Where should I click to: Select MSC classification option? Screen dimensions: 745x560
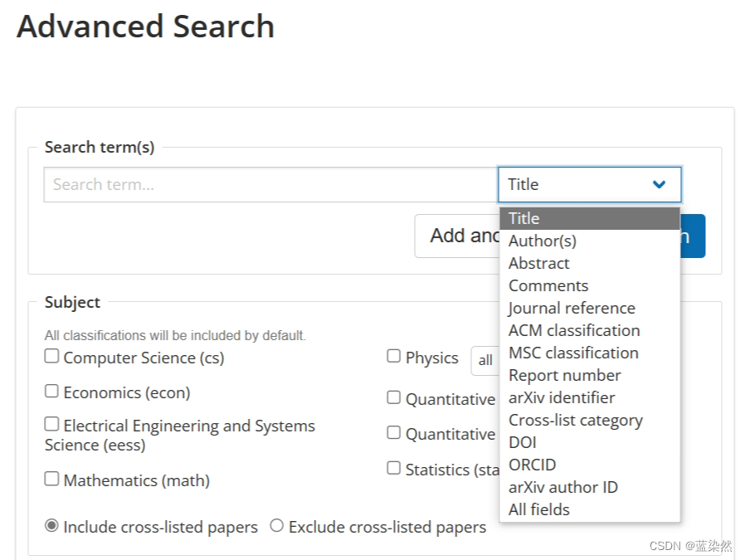pos(573,353)
